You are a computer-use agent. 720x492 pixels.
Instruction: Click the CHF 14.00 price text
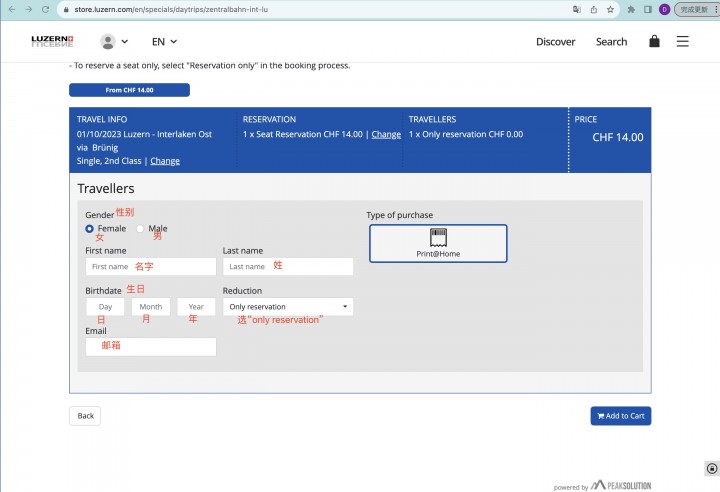point(618,137)
